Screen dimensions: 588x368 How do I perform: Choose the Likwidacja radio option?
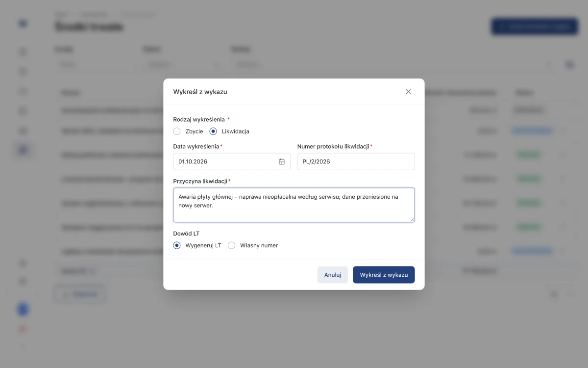(x=213, y=131)
